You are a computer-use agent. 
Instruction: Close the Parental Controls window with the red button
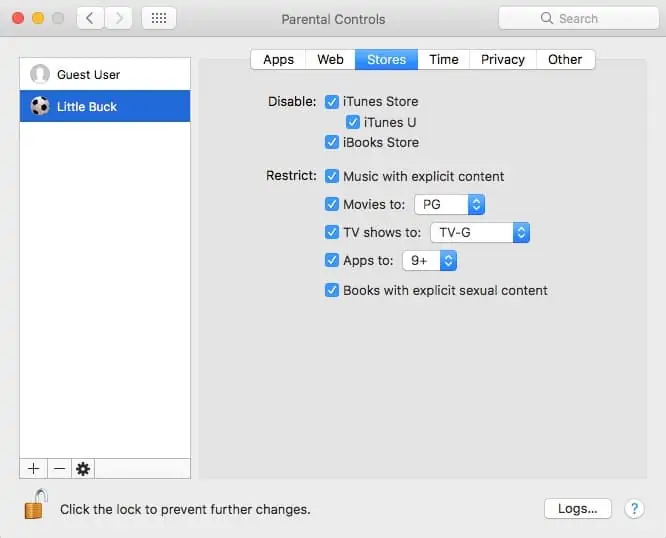tap(18, 18)
